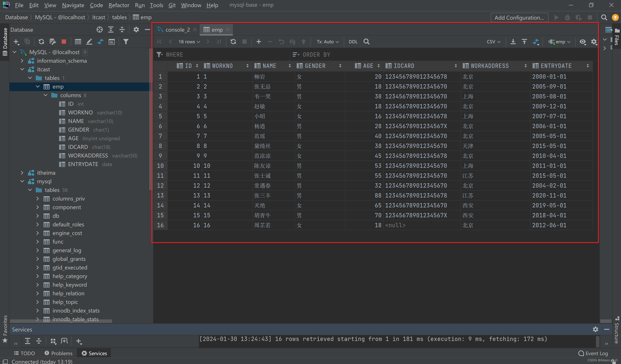This screenshot has height=364, width=621.
Task: Click the red Disconnect stop icon
Action: (64, 42)
